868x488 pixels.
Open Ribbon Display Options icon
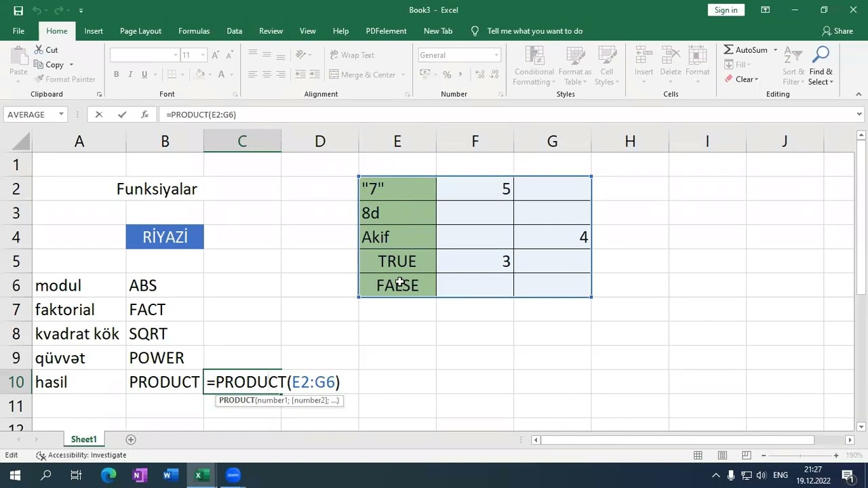765,10
